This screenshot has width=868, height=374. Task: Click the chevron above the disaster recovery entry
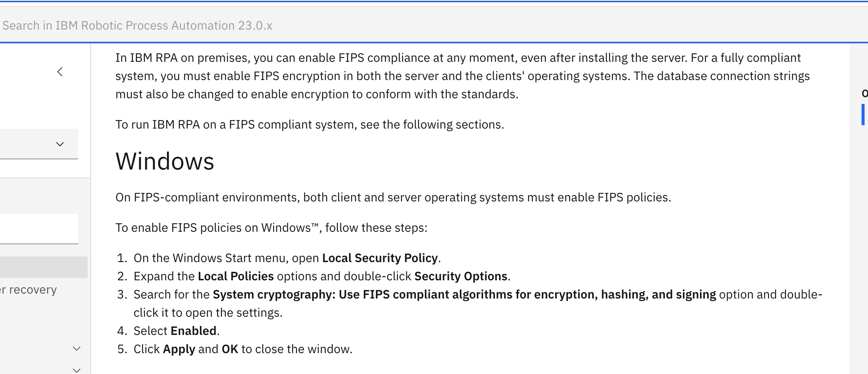(59, 144)
